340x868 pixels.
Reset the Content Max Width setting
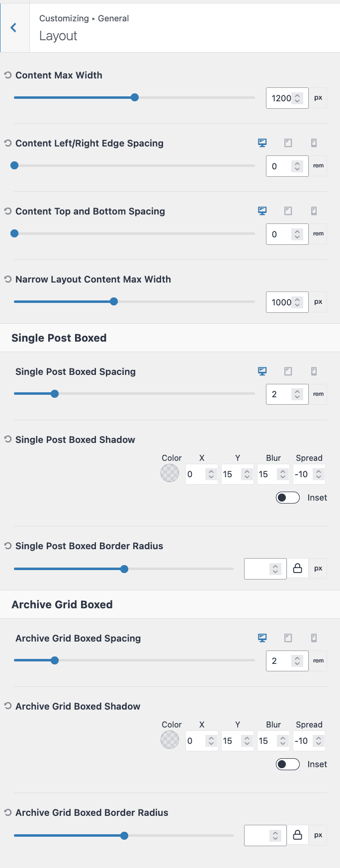click(6, 75)
